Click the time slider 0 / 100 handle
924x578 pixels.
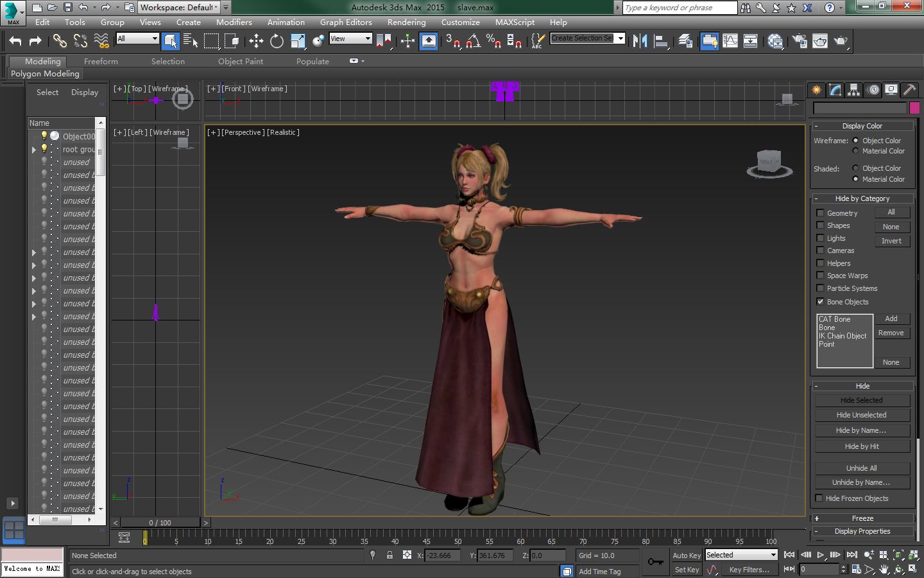(160, 523)
